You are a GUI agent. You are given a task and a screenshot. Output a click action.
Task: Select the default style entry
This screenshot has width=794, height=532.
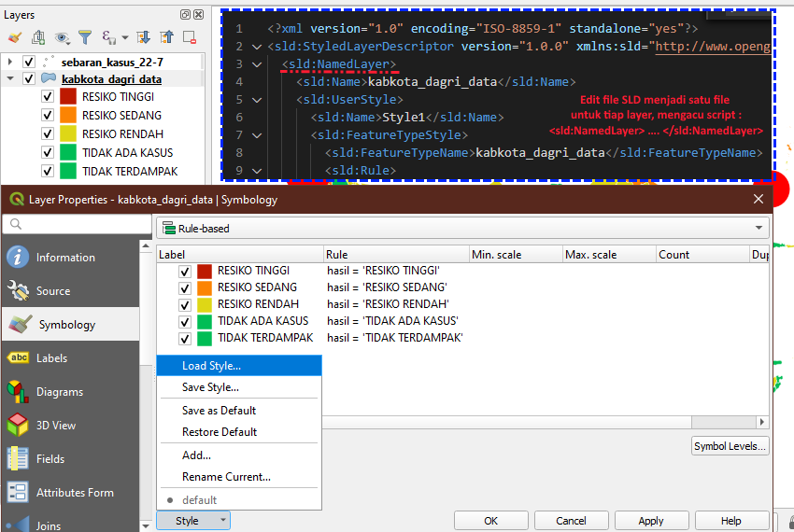click(x=239, y=500)
